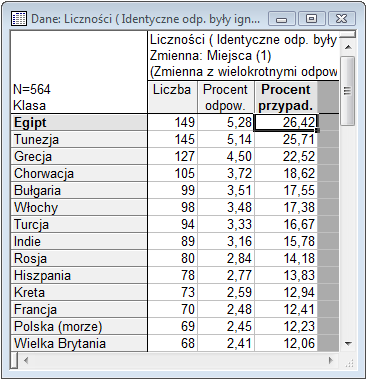This screenshot has width=367, height=380.
Task: Click the cell with value 12,41
Action: [286, 310]
